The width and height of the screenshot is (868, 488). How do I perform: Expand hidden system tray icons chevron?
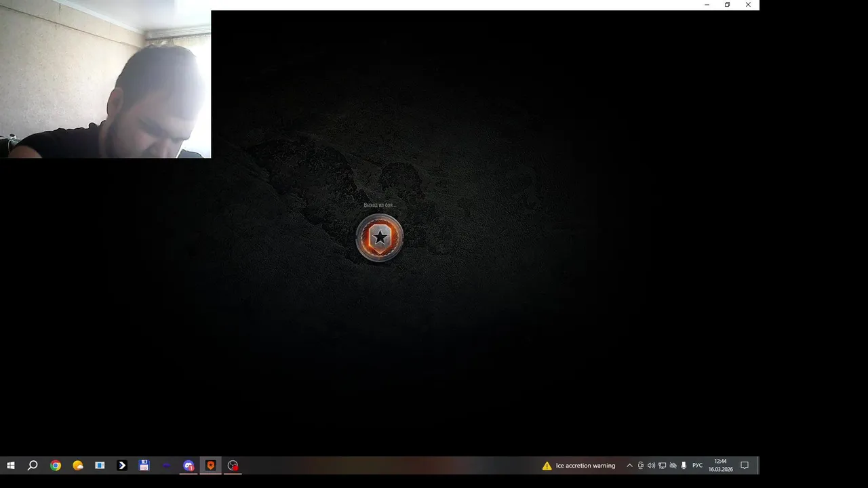[629, 466]
